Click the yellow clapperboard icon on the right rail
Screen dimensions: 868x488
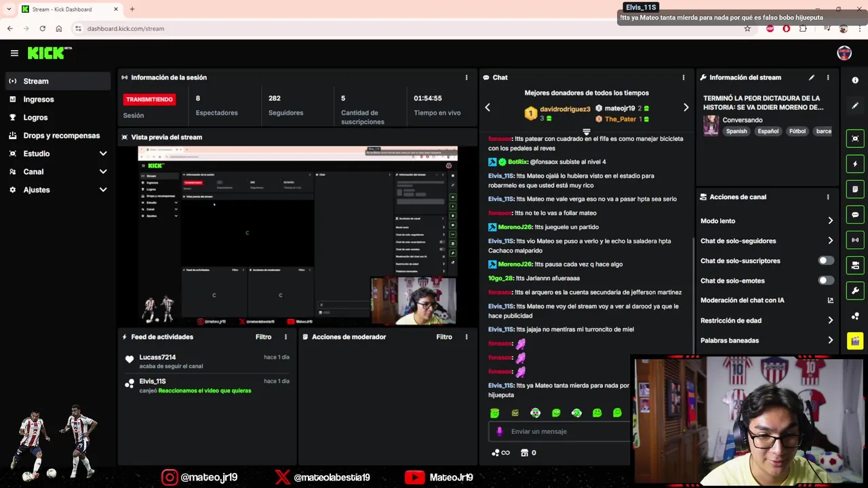click(x=855, y=341)
